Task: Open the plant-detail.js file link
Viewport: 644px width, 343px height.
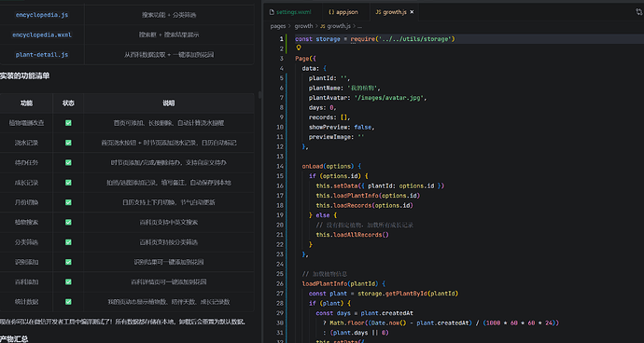Action: coord(42,55)
